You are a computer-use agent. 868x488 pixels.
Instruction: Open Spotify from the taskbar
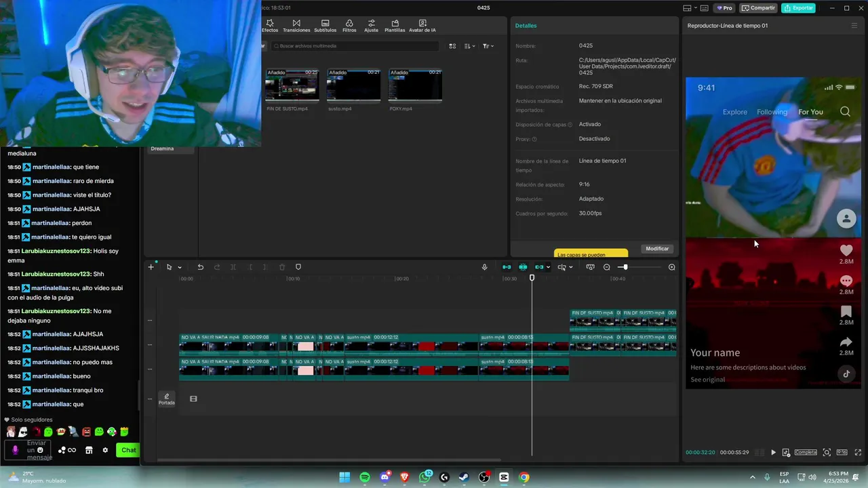pyautogui.click(x=365, y=477)
